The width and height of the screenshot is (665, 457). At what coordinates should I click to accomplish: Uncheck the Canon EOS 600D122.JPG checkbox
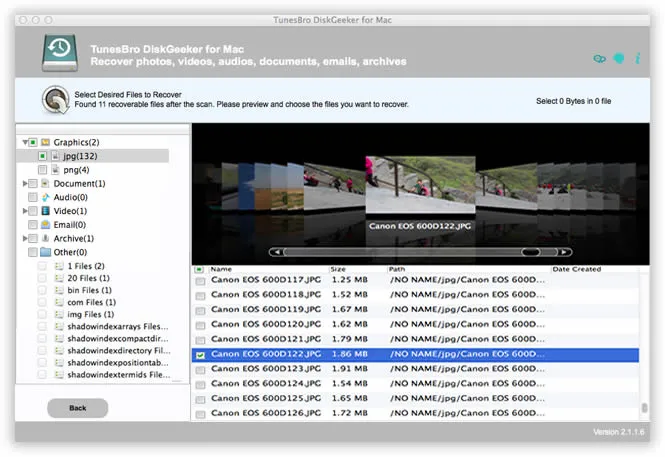click(200, 355)
